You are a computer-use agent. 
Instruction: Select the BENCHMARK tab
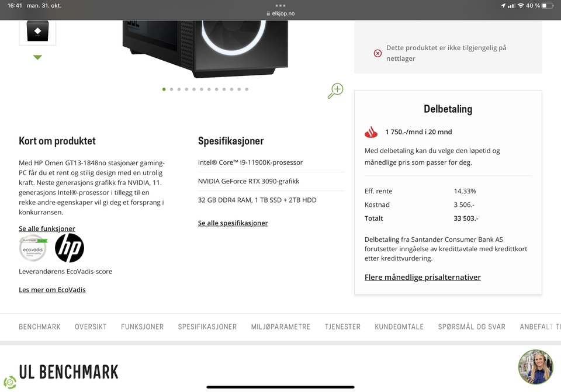coord(40,327)
